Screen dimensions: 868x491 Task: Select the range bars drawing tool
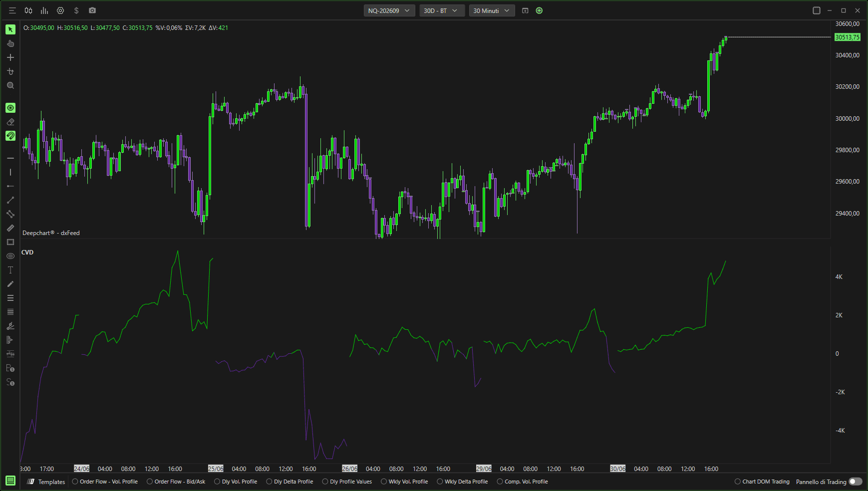[10, 354]
